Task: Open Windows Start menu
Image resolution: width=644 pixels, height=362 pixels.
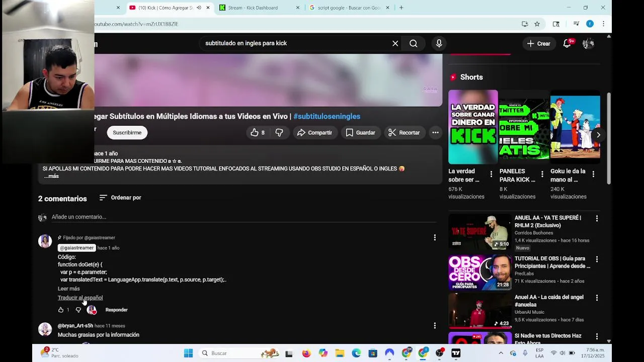Action: [188, 353]
